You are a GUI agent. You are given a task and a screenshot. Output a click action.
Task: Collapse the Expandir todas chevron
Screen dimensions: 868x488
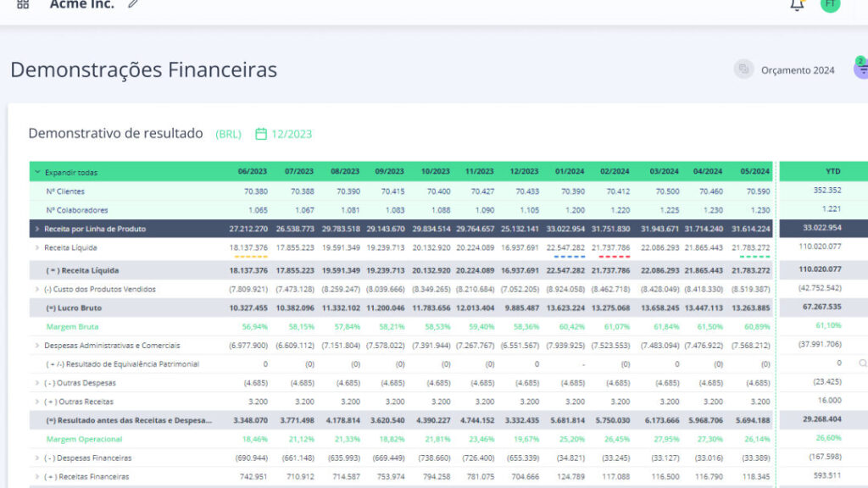(37, 172)
